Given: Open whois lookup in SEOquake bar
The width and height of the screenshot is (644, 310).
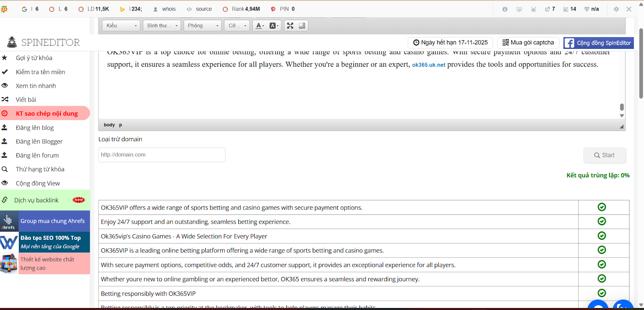Looking at the screenshot, I should click(x=164, y=9).
